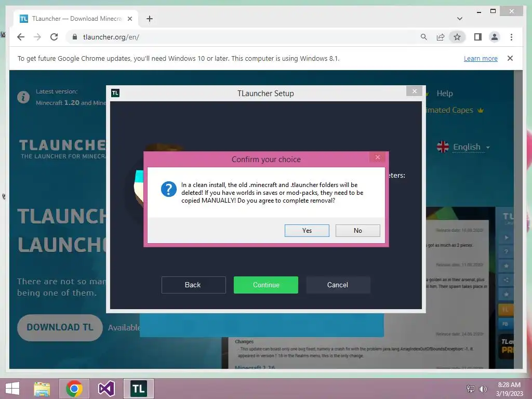This screenshot has width=532, height=399.
Task: Open the zoom magnifier in address bar
Action: tap(424, 37)
